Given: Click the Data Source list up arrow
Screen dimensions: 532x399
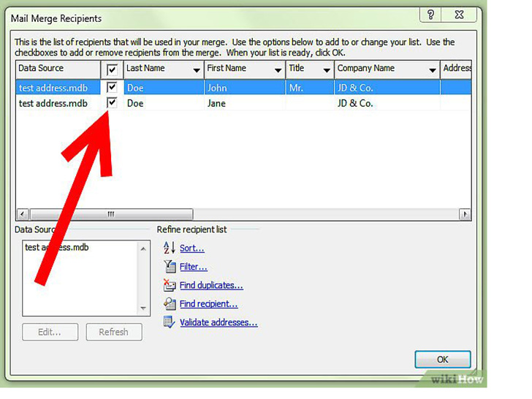Looking at the screenshot, I should pos(143,248).
